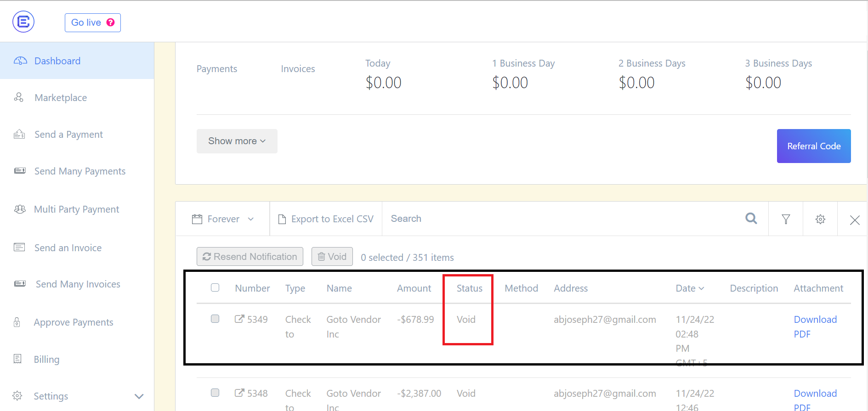
Task: Click the Go live button
Action: tap(93, 23)
